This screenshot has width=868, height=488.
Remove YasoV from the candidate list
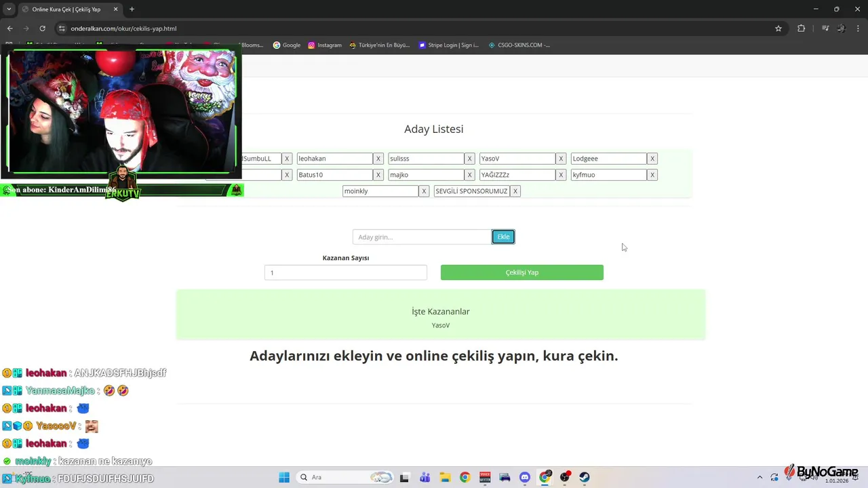[561, 159]
